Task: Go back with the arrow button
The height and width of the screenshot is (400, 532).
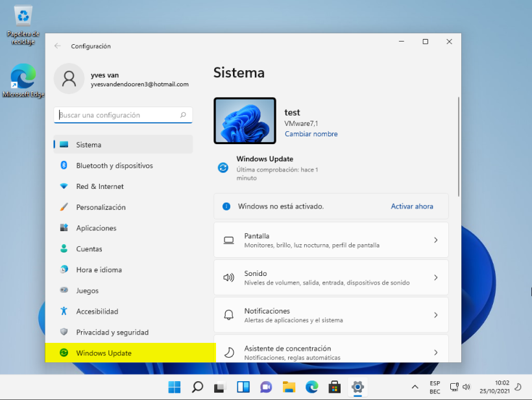Action: 57,46
